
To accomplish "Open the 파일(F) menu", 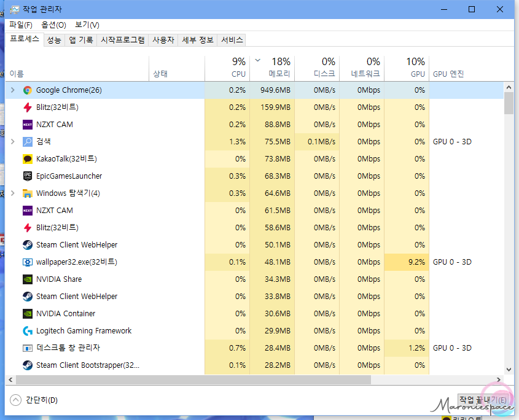I will [20, 25].
